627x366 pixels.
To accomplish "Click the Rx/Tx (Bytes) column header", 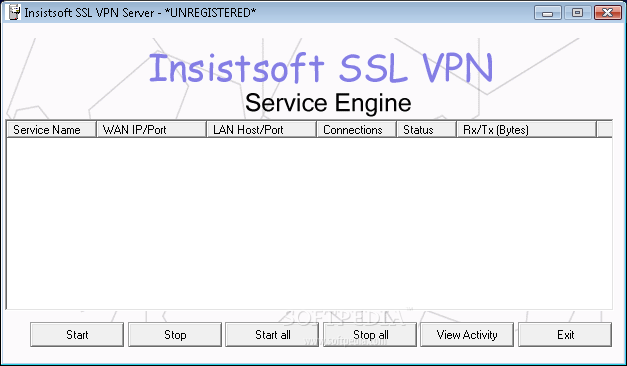I will coord(527,130).
